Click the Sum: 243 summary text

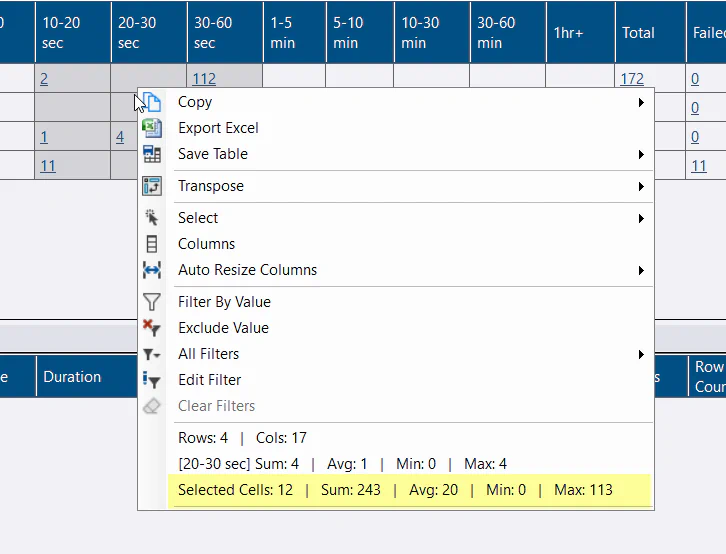[x=350, y=490]
